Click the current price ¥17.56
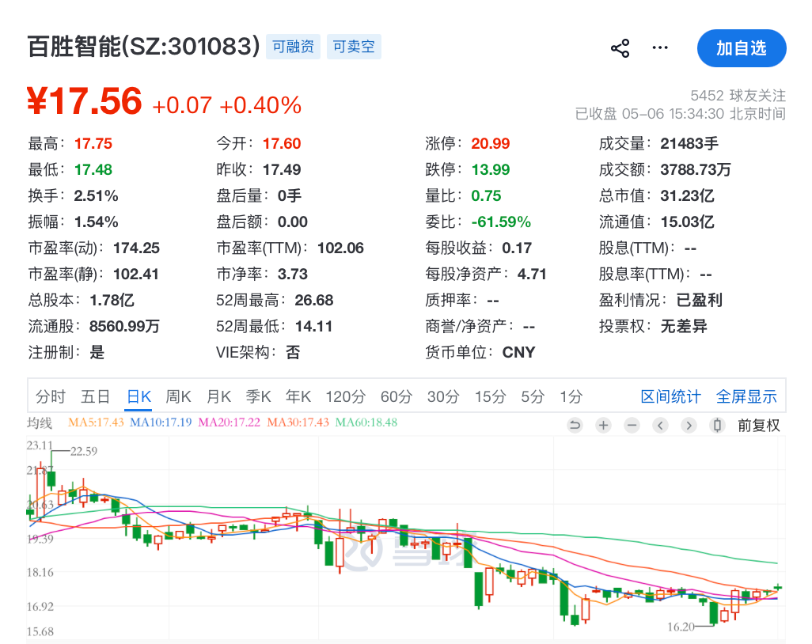 pos(85,101)
